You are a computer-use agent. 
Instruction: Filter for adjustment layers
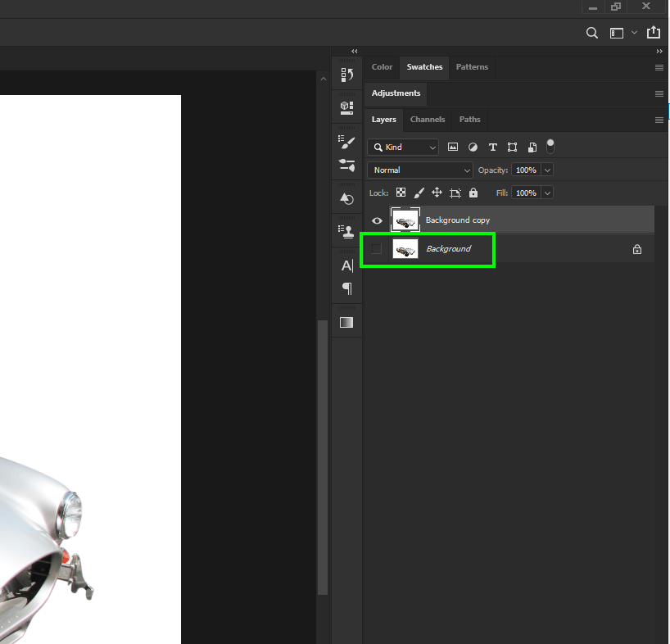[x=473, y=147]
